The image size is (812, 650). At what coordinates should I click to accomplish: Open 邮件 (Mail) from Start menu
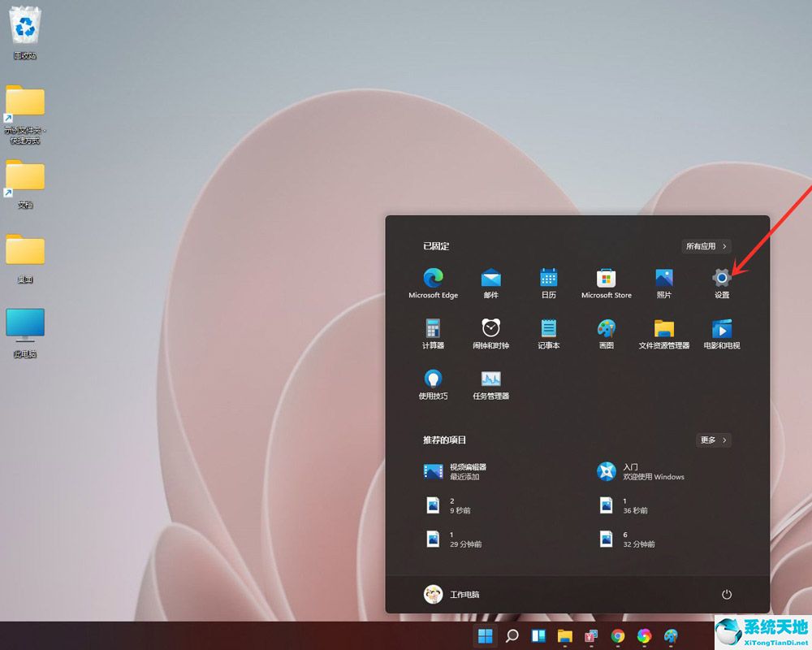click(490, 279)
